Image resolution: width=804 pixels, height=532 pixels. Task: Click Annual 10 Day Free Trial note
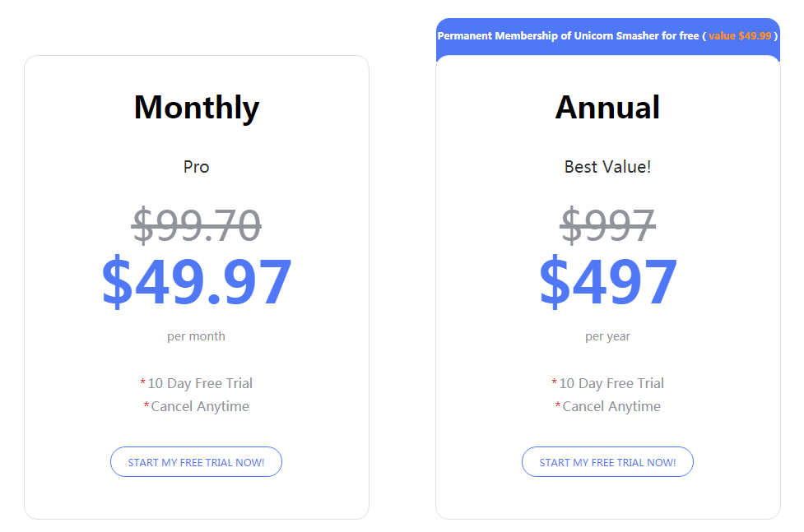click(611, 383)
